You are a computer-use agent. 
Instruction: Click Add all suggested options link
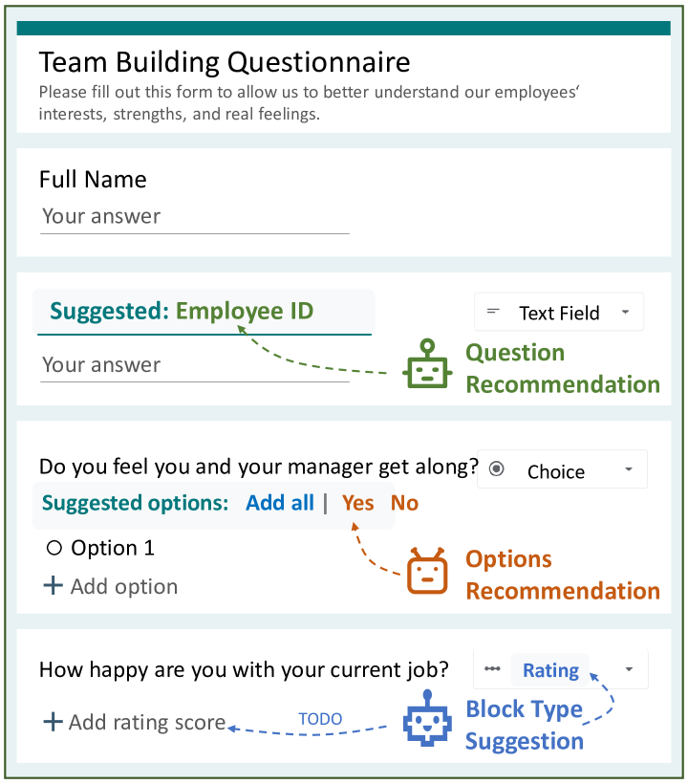tap(280, 503)
